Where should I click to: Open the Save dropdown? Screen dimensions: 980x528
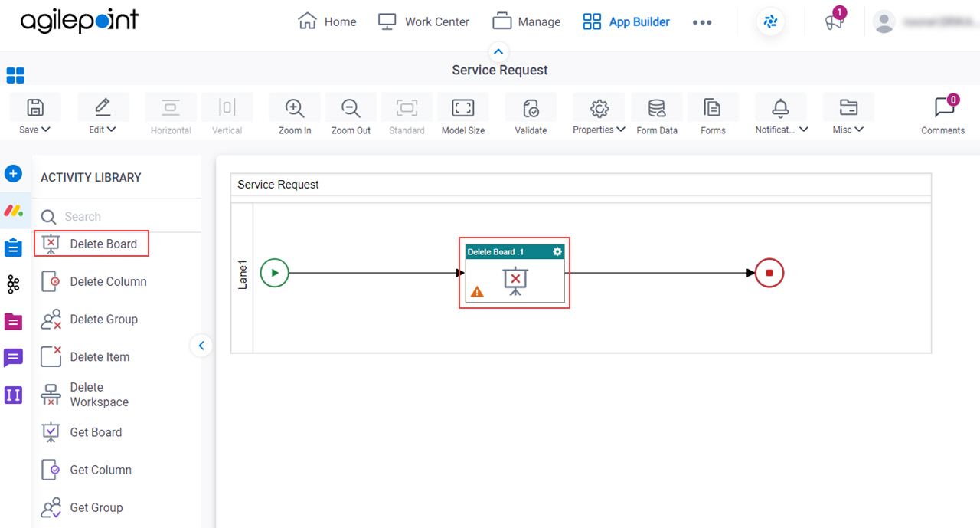[x=35, y=116]
